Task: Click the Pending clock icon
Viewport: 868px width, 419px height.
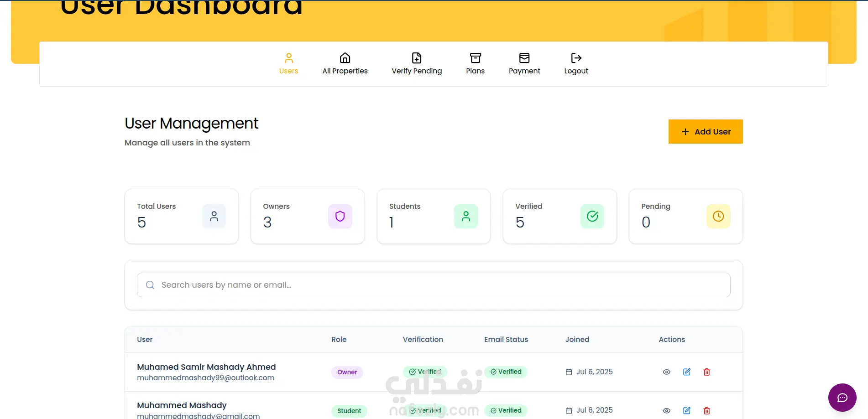Action: click(718, 216)
